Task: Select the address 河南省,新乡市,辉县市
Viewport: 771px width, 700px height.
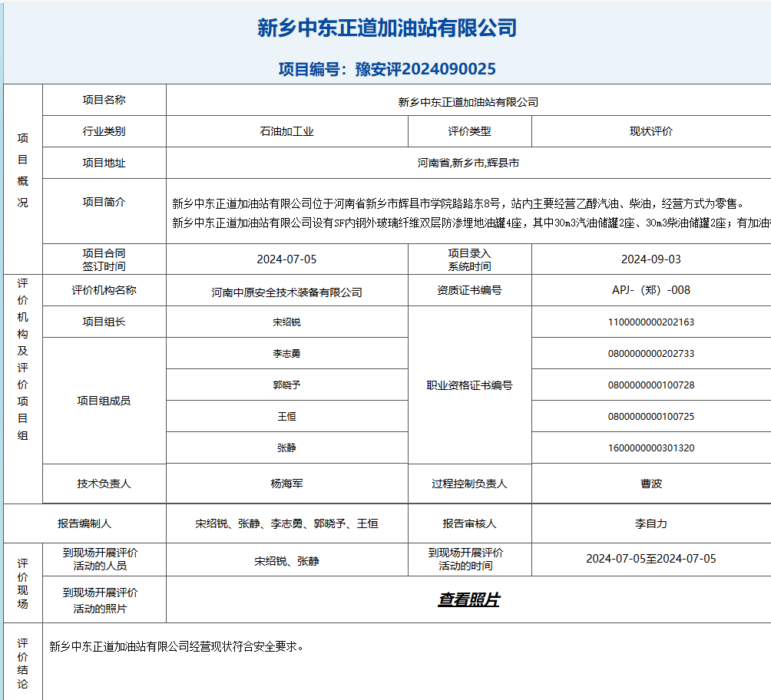Action: pyautogui.click(x=468, y=163)
